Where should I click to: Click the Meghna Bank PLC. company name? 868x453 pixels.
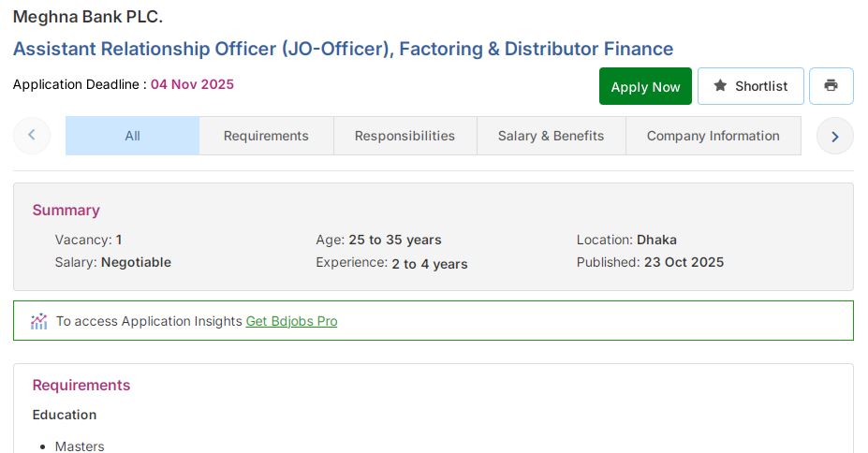[88, 17]
